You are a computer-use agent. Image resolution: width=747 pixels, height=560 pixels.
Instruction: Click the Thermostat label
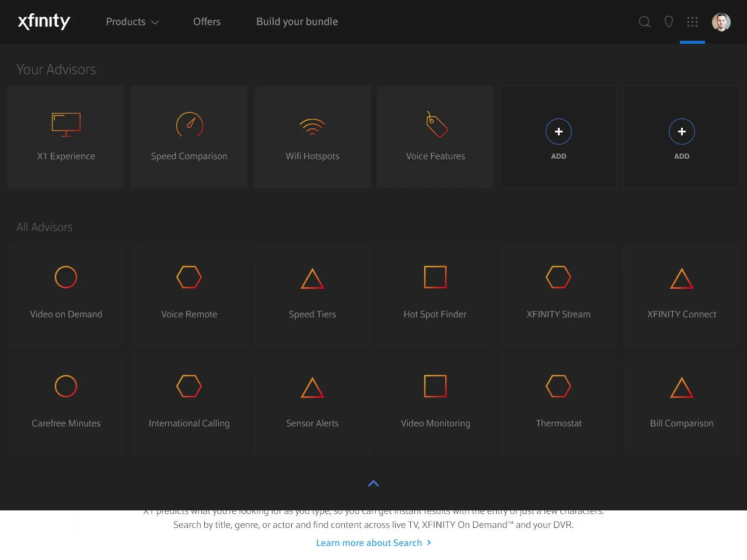(558, 423)
